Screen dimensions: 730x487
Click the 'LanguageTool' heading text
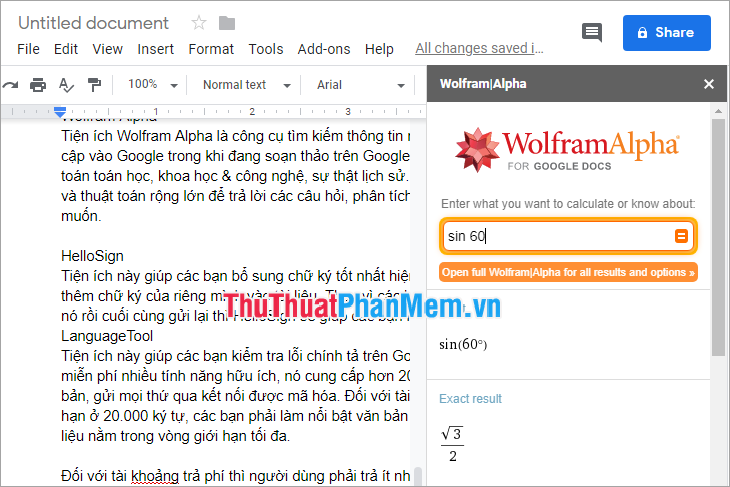107,336
